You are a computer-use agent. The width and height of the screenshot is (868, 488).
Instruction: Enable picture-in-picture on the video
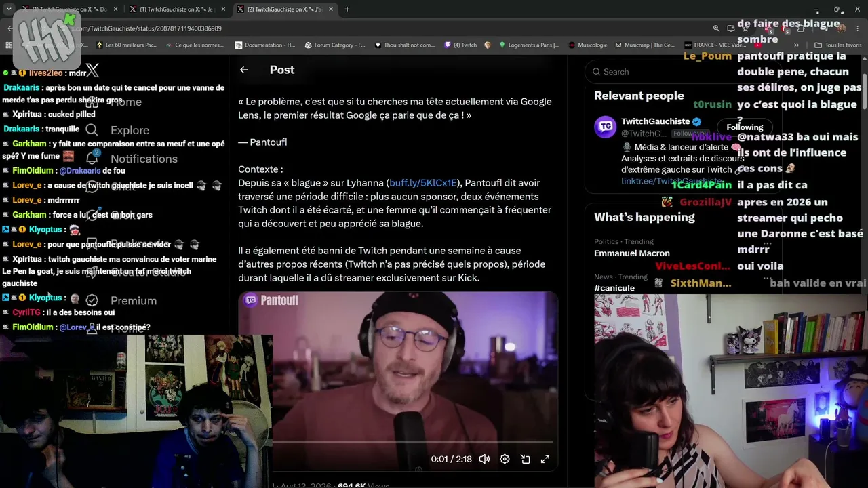tap(525, 459)
